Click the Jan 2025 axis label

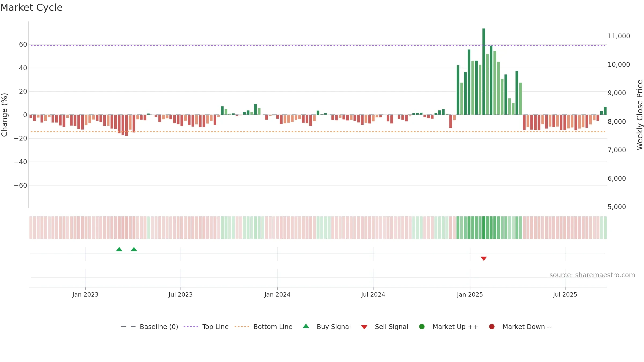point(470,295)
